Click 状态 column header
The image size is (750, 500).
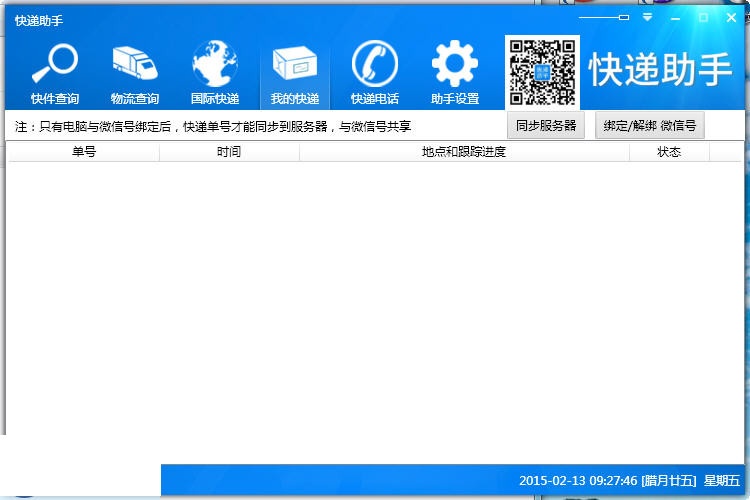[x=669, y=152]
